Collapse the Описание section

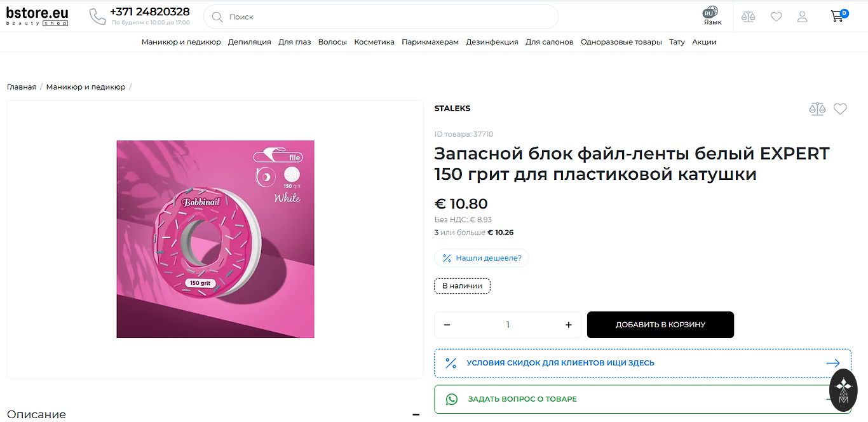pyautogui.click(x=416, y=414)
